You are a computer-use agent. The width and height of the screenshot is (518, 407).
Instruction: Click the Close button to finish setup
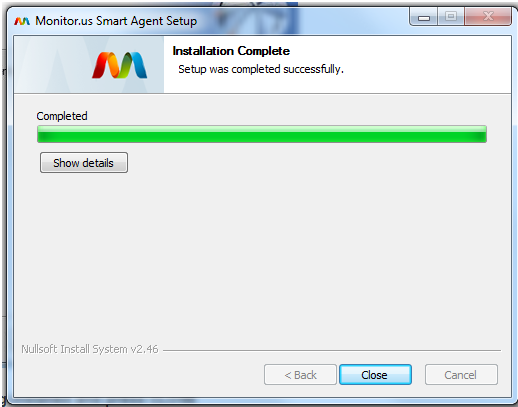click(375, 375)
